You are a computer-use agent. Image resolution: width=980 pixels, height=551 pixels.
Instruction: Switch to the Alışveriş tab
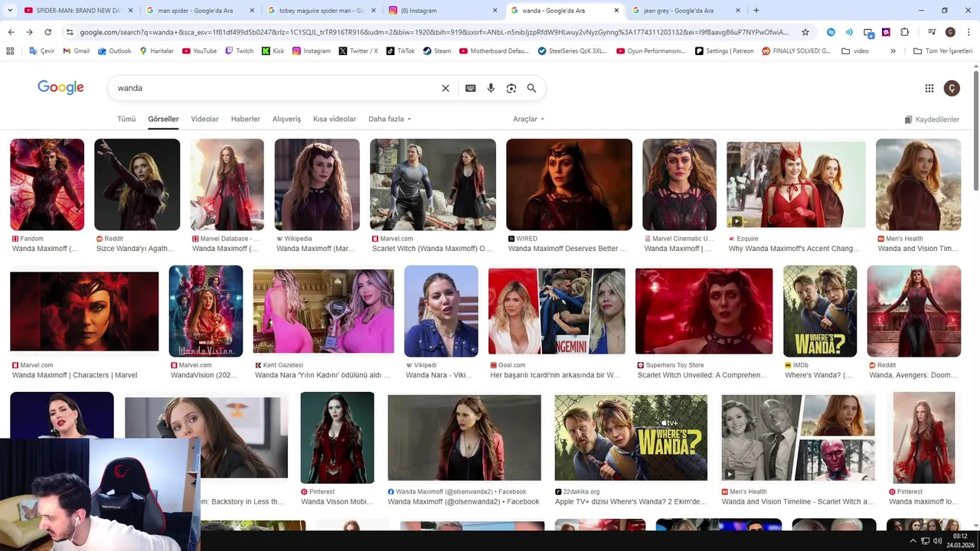287,119
